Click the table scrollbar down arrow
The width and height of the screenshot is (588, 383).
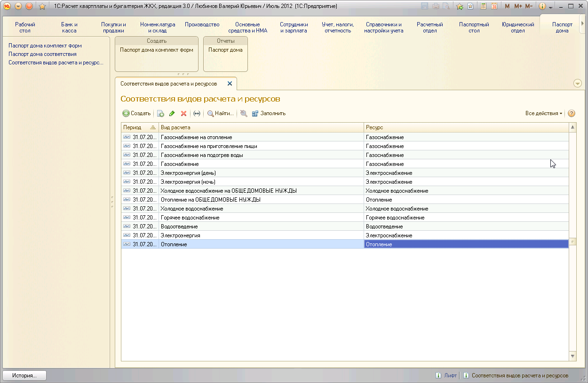(572, 357)
